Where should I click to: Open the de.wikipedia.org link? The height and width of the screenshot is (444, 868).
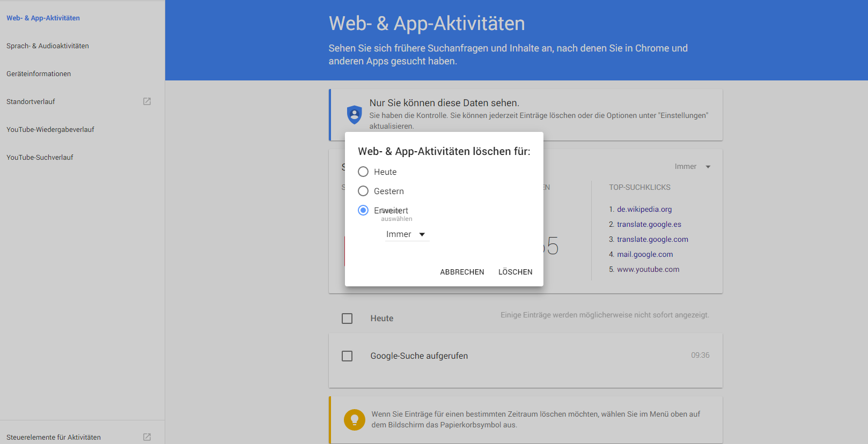[644, 209]
